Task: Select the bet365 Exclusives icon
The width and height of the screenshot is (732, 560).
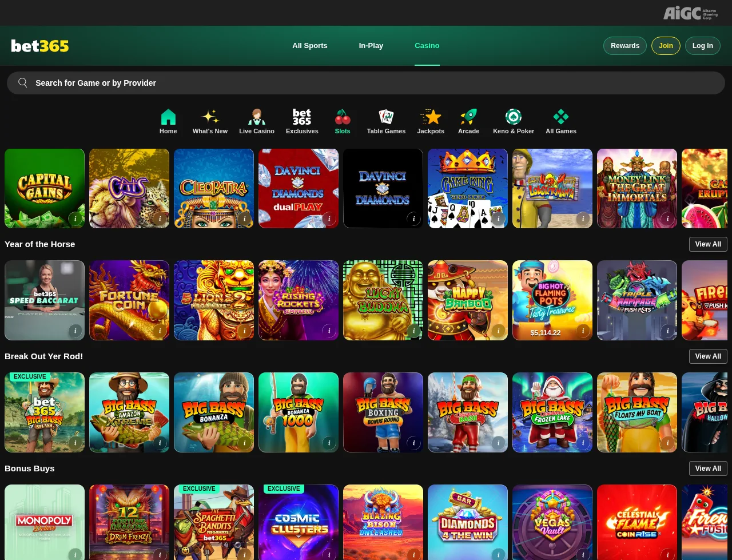Action: pyautogui.click(x=302, y=117)
